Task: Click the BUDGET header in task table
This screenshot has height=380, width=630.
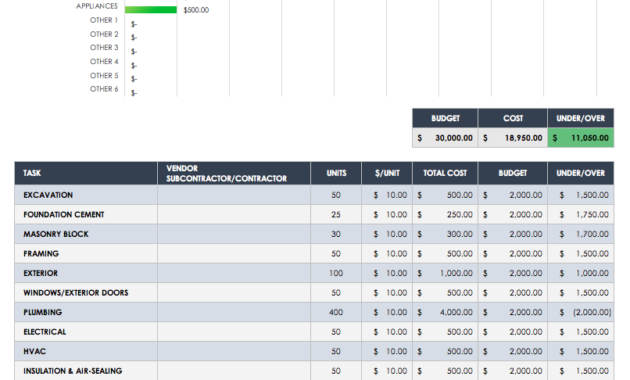Action: tap(513, 173)
